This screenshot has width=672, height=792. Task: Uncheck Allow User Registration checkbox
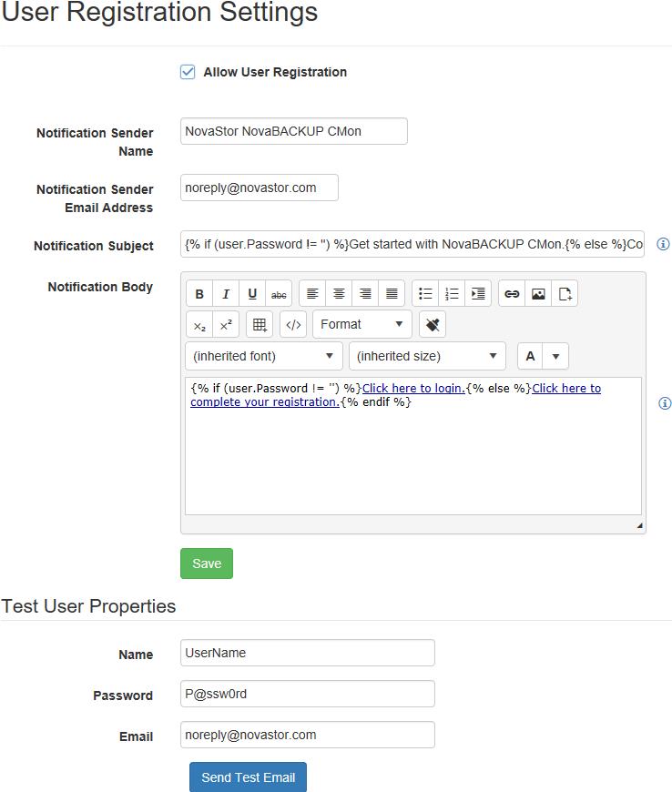(x=188, y=72)
